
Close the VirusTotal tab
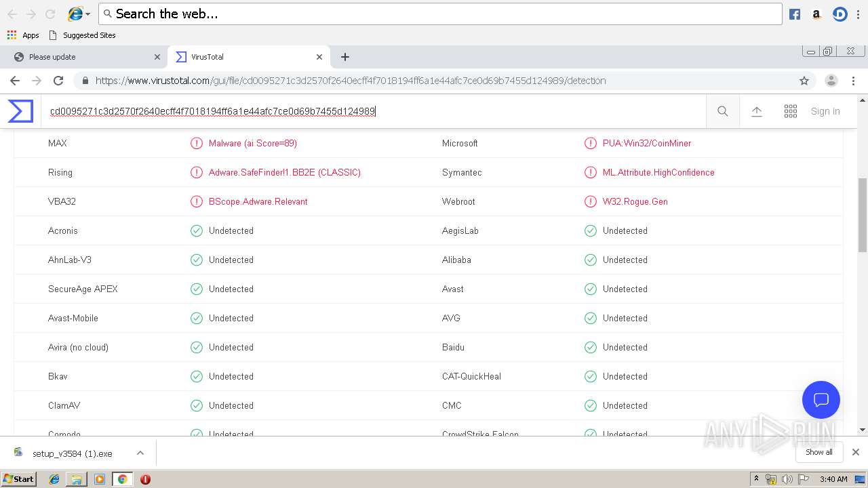tap(319, 57)
